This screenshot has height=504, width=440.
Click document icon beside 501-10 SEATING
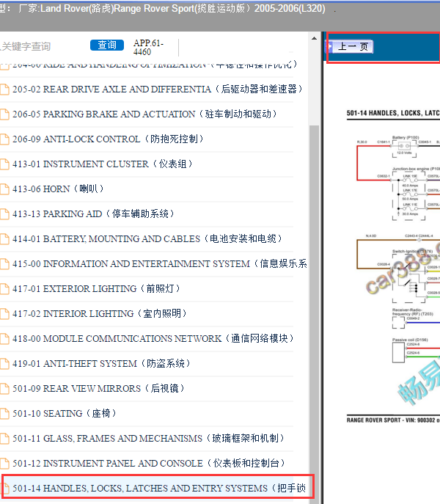(x=4, y=414)
